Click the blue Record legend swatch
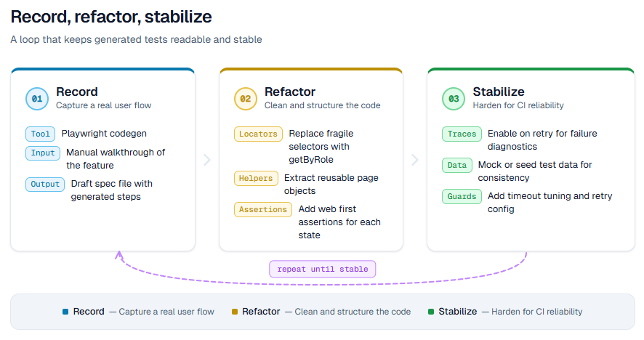The height and width of the screenshot is (340, 644). [65, 312]
